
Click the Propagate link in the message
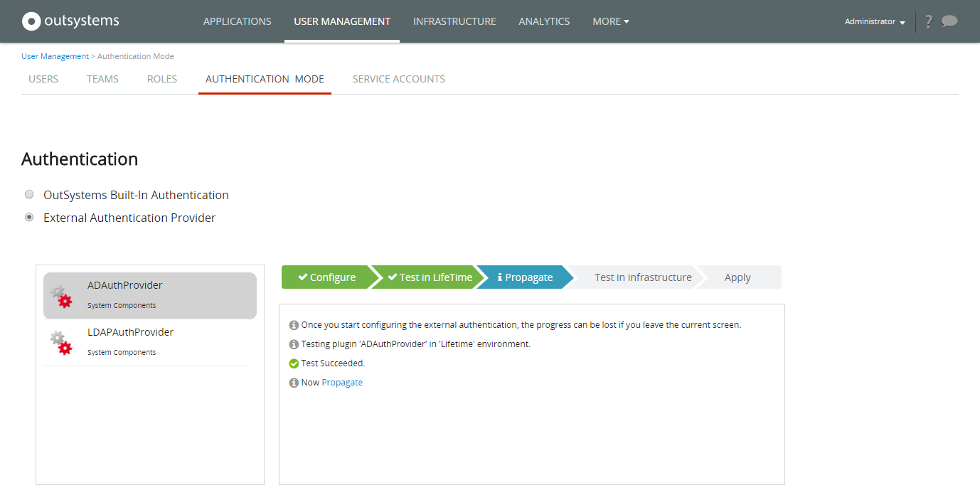[342, 382]
